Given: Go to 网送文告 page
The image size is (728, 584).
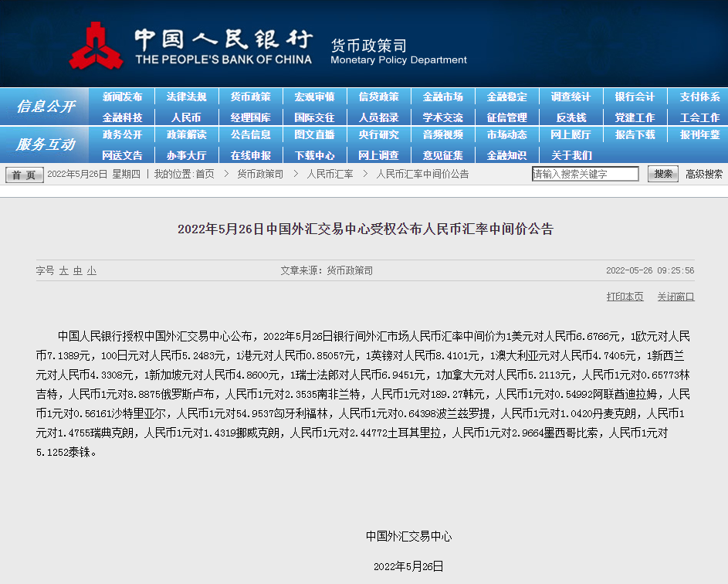Looking at the screenshot, I should 122,155.
